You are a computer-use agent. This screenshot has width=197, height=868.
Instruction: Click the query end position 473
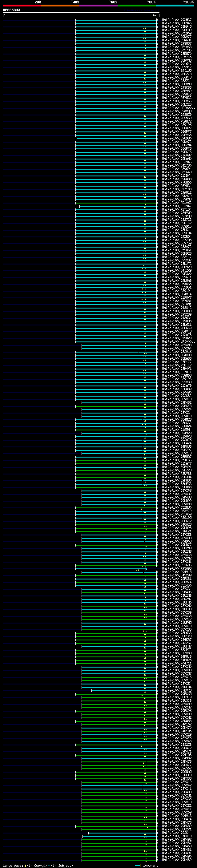tap(155, 15)
